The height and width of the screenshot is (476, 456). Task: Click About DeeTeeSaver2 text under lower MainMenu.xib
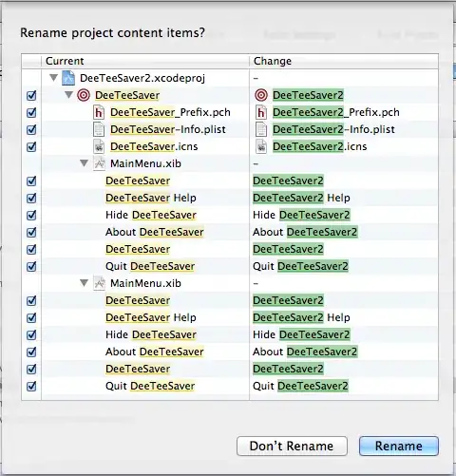(305, 352)
